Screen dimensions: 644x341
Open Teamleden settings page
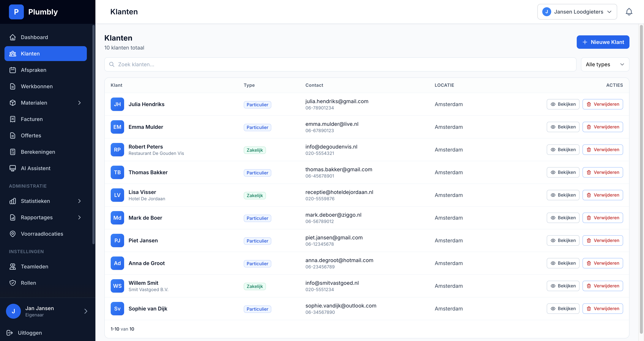[x=45, y=266]
